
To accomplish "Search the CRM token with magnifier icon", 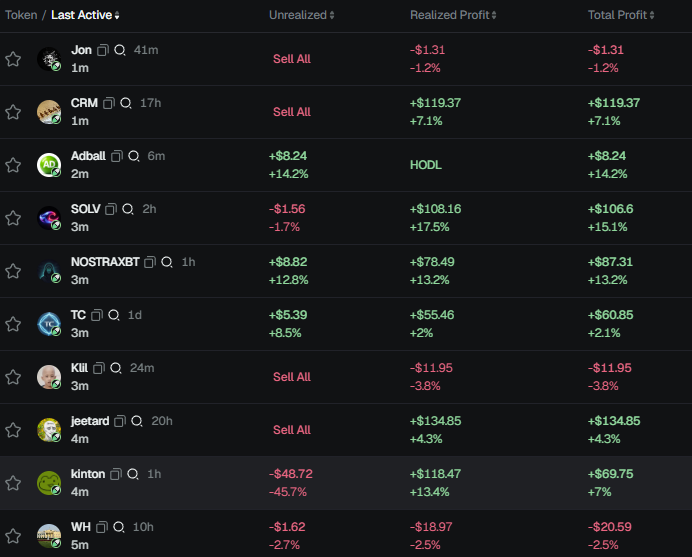I will 126,103.
